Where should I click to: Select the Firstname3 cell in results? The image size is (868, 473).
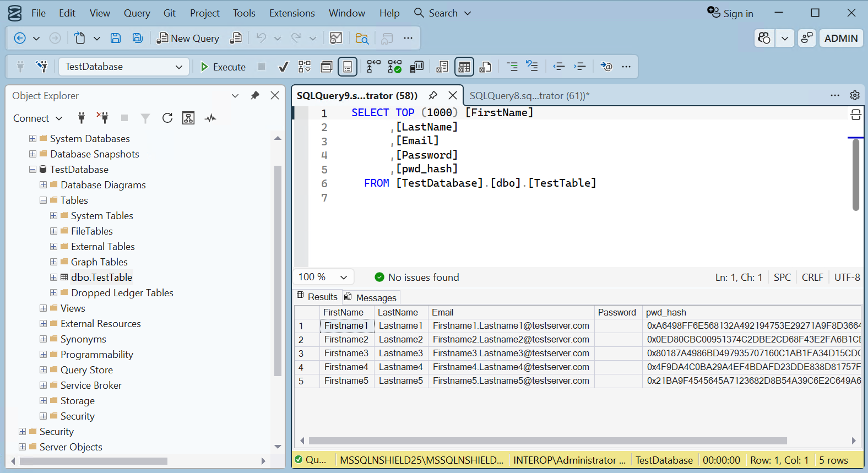point(346,353)
